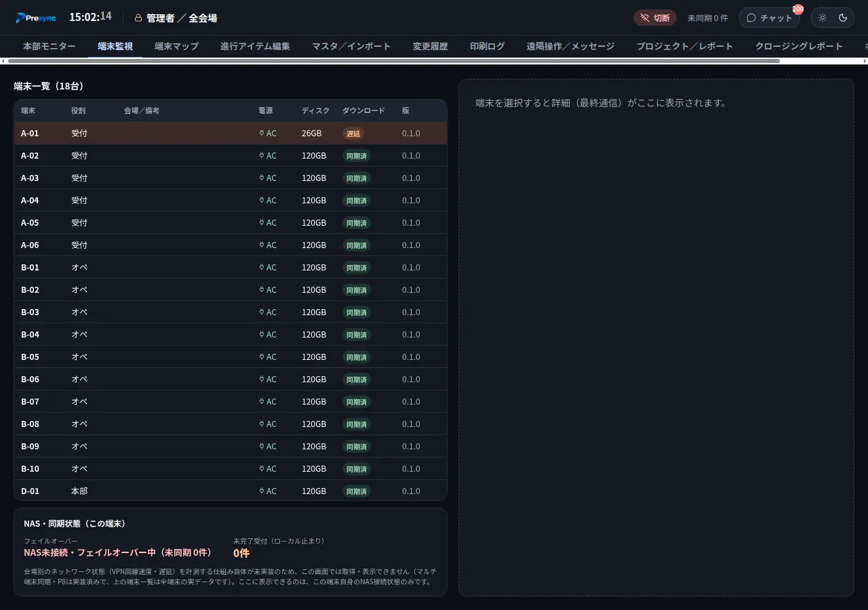Select terminal row B-01
The height and width of the screenshot is (610, 868).
(x=231, y=267)
